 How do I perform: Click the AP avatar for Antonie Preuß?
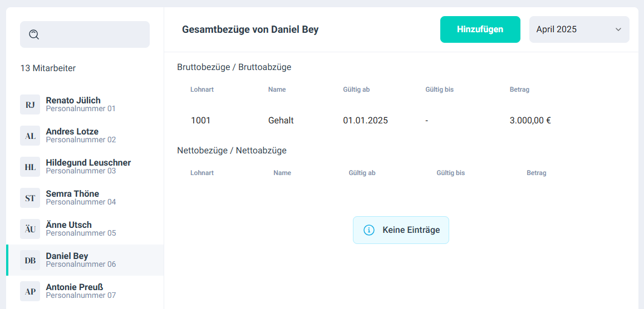(30, 291)
